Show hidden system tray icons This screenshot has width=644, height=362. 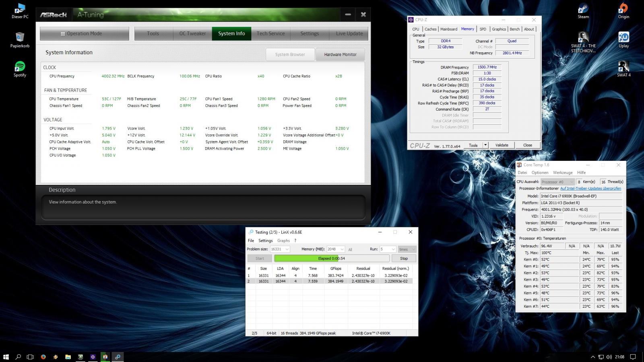(x=593, y=357)
